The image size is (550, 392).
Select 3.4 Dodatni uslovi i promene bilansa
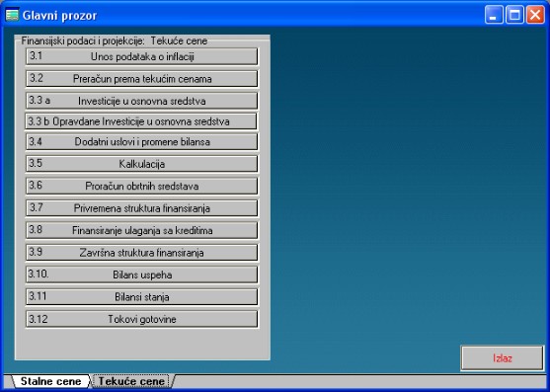click(x=142, y=141)
